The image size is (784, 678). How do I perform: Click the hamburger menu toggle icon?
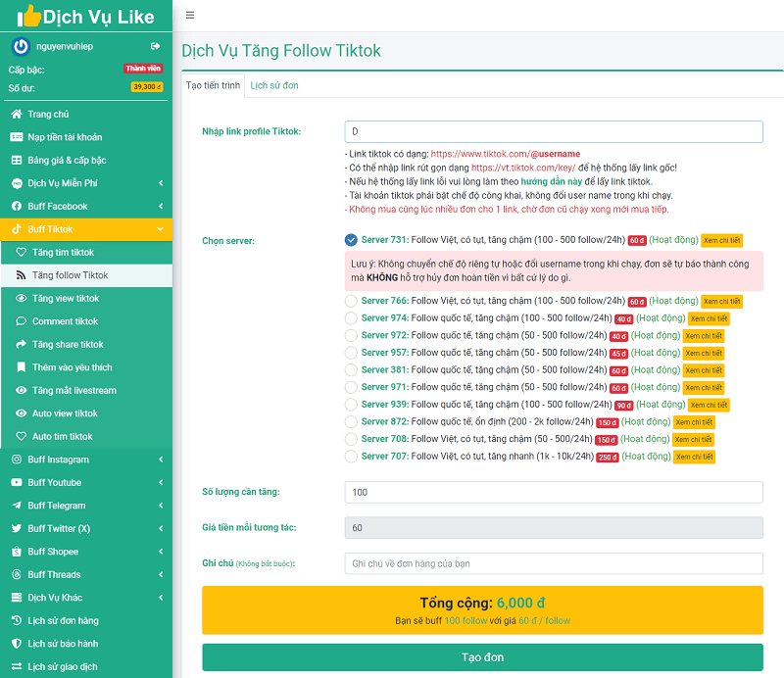pyautogui.click(x=190, y=15)
